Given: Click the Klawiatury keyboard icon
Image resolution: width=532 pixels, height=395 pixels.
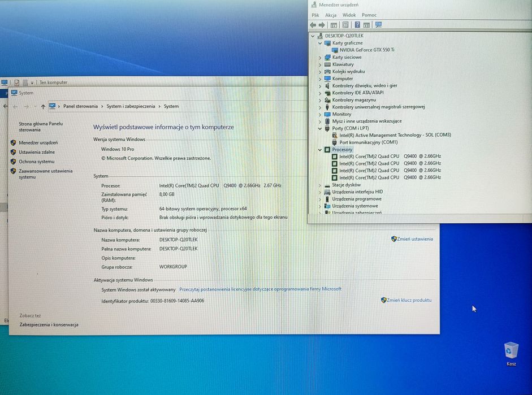Looking at the screenshot, I should point(327,64).
